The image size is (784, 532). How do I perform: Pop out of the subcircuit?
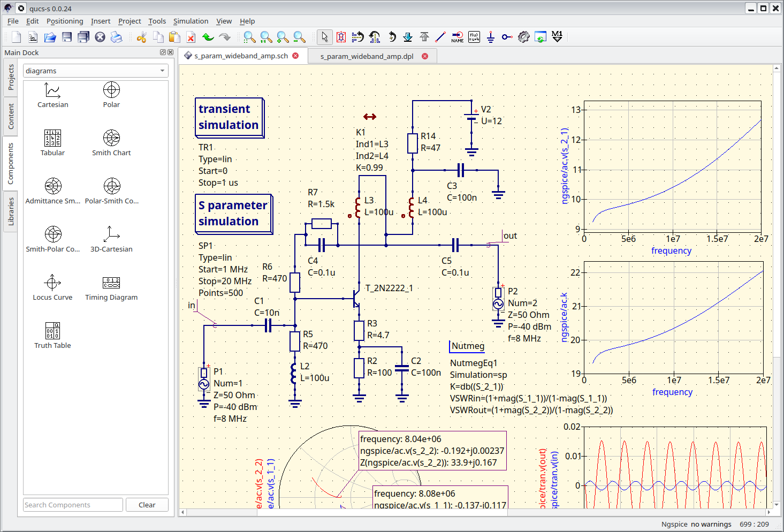click(x=424, y=37)
